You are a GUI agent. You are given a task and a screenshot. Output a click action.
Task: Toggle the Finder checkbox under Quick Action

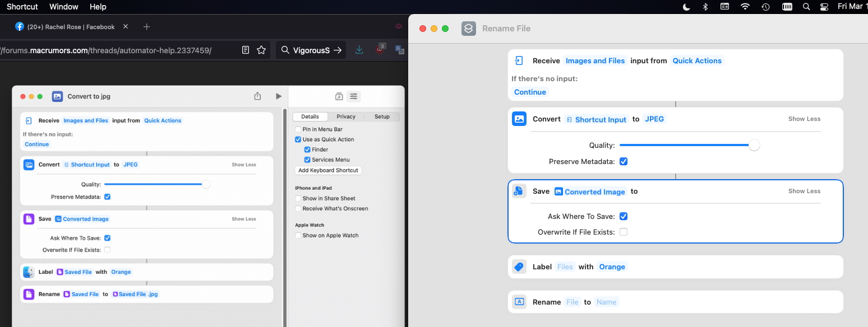pos(307,150)
